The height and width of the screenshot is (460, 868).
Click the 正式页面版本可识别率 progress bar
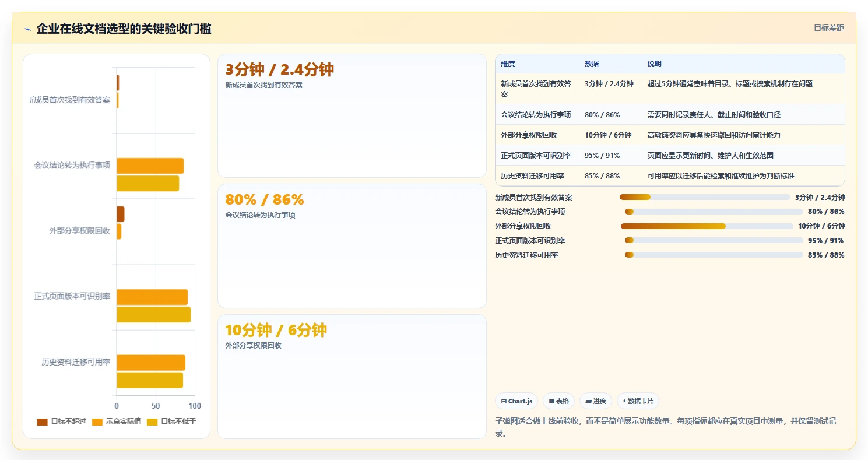pos(714,240)
